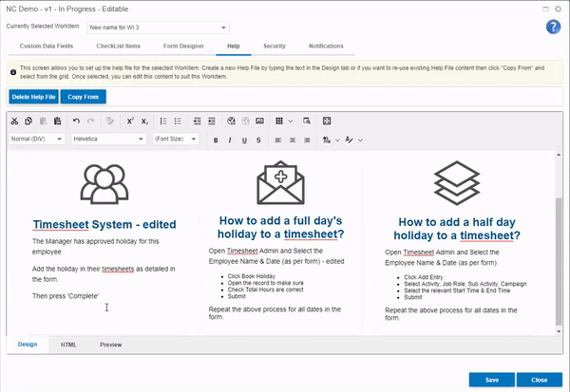570x392 pixels.
Task: Expand the insert table dropdown arrow
Action: coord(291,121)
